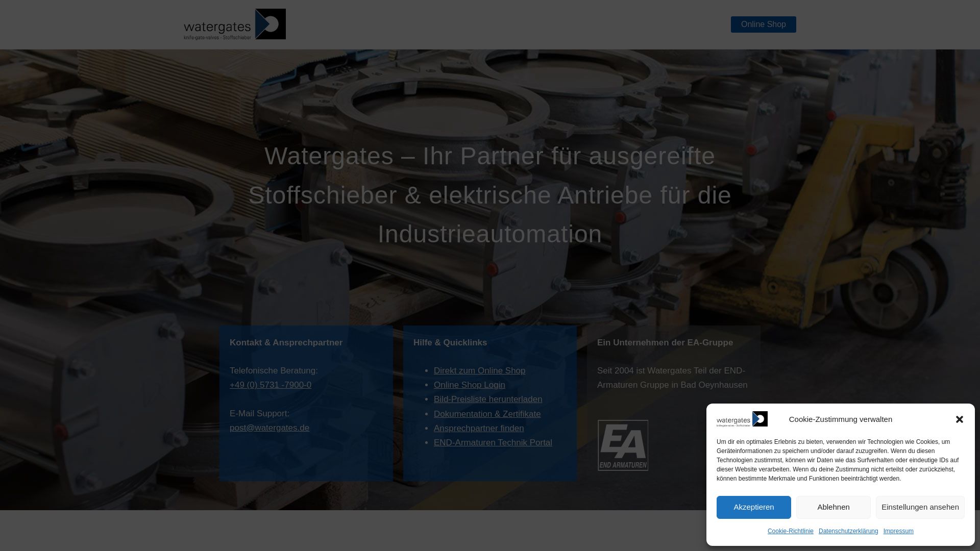Decline cookies with Ablehnen
This screenshot has width=980, height=551.
click(834, 507)
